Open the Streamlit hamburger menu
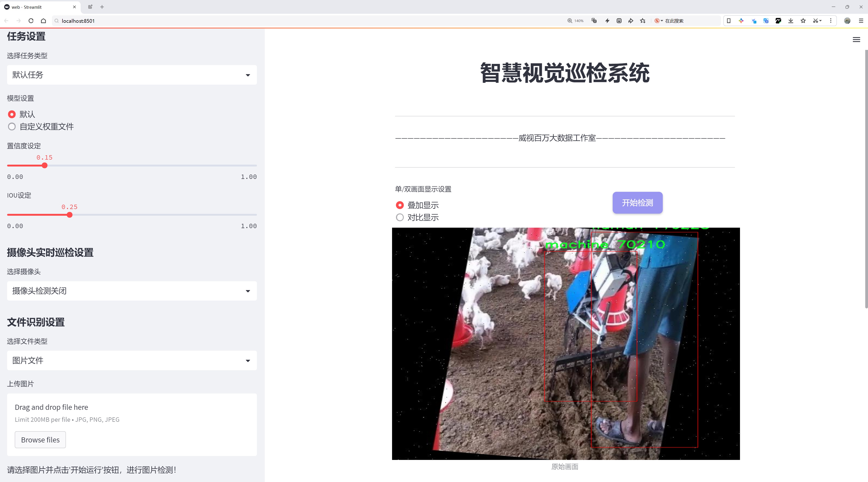The width and height of the screenshot is (868, 482). 856,40
